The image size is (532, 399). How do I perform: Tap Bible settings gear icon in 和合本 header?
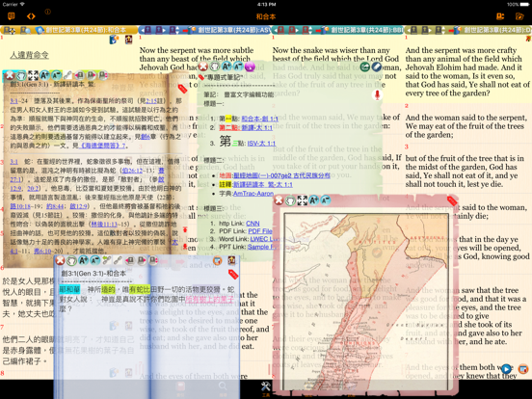coord(10,30)
